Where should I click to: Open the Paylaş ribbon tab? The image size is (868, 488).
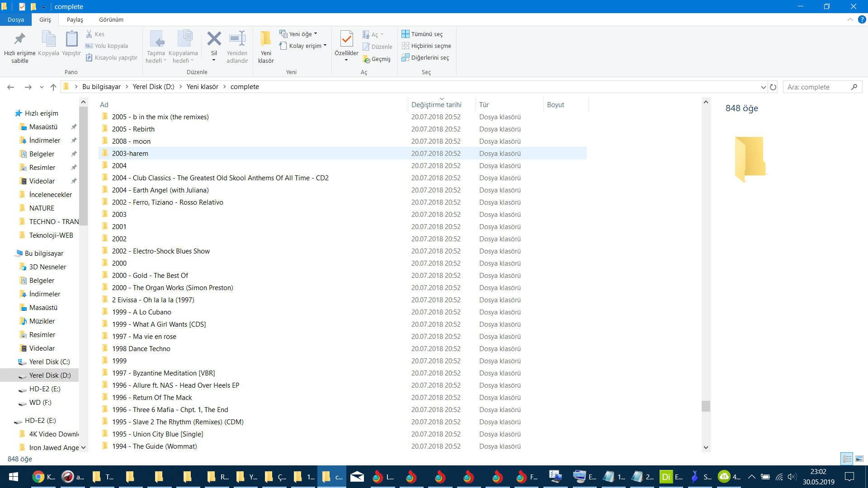tap(75, 19)
